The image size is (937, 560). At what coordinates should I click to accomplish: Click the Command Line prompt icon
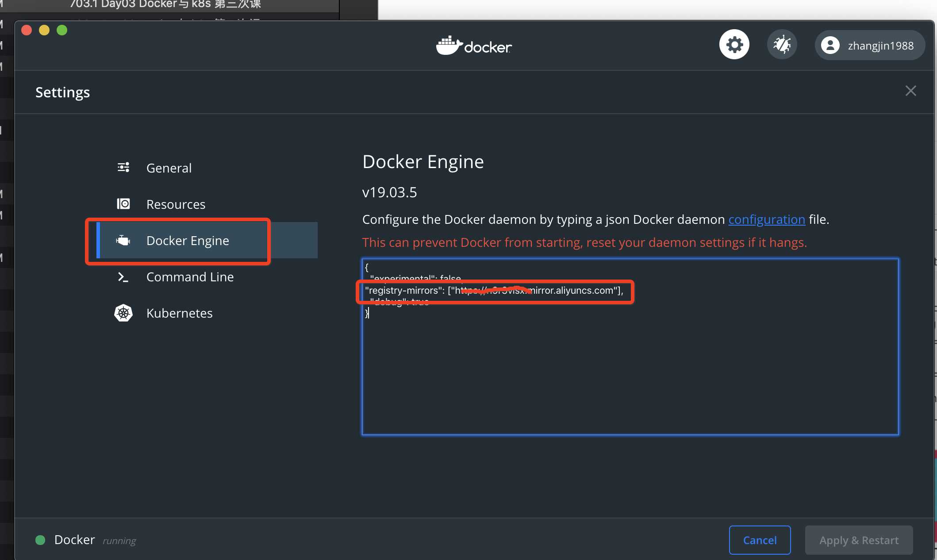[x=123, y=277]
